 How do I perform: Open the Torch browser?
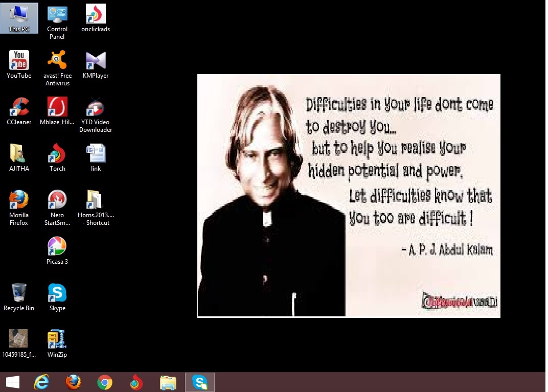(57, 154)
